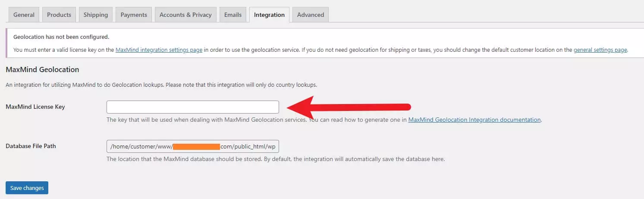This screenshot has height=199, width=644.
Task: Click the MaxMind License Key label
Action: pos(35,107)
